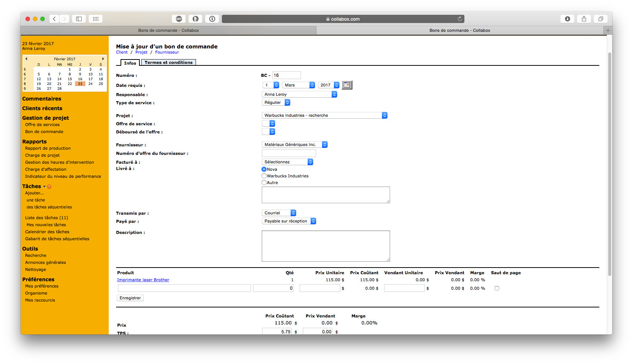The height and width of the screenshot is (364, 633).
Task: Select the Warbucks Industries delivery radio button
Action: [x=264, y=176]
